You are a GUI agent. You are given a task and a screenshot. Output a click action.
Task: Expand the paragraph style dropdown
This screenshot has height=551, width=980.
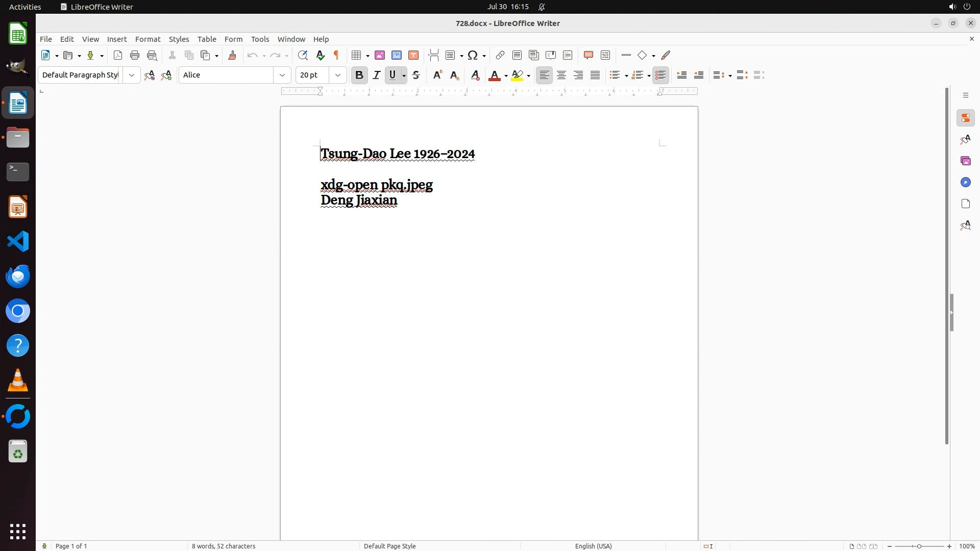[x=132, y=76]
